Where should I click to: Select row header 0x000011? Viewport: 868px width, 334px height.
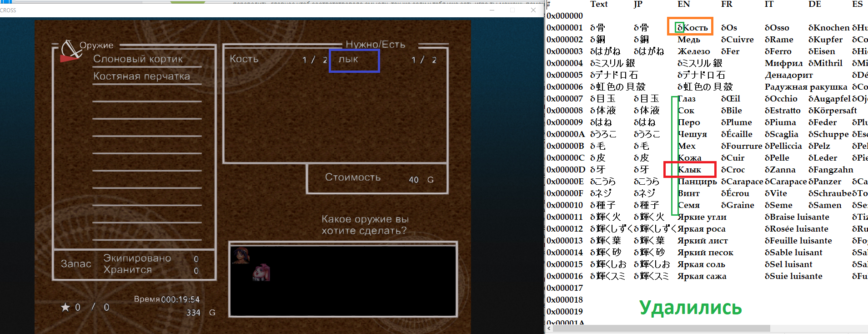pos(565,217)
